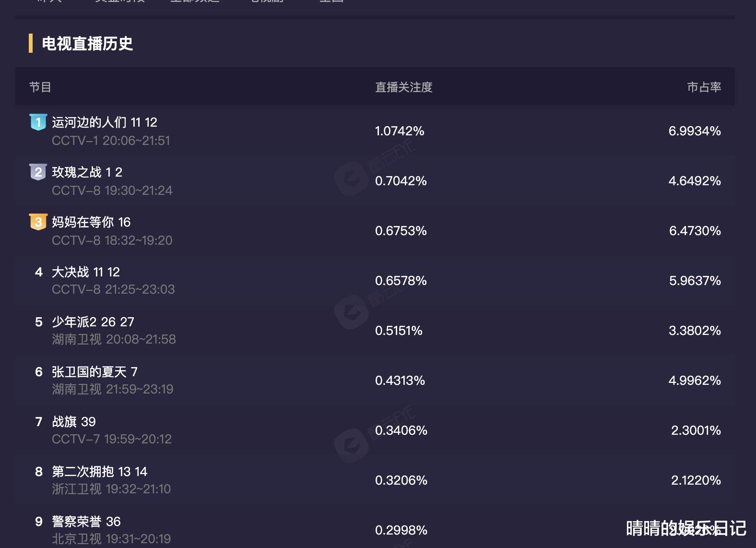Select market share 4.9962%

(x=695, y=381)
